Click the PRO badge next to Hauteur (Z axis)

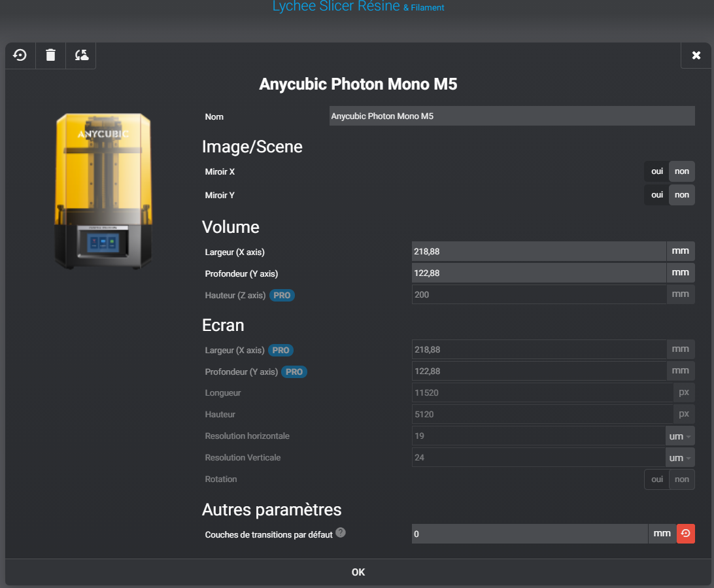click(x=282, y=296)
